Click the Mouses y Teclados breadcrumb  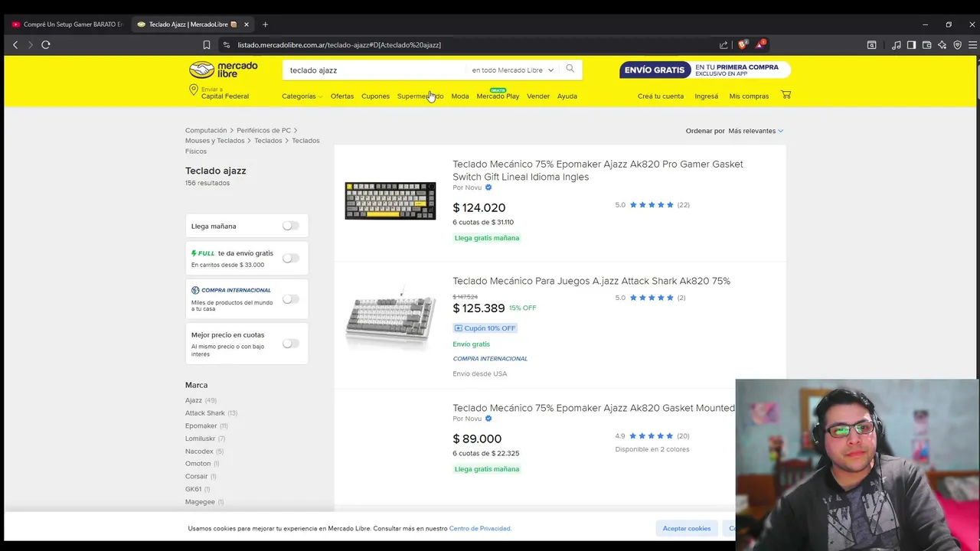(215, 141)
